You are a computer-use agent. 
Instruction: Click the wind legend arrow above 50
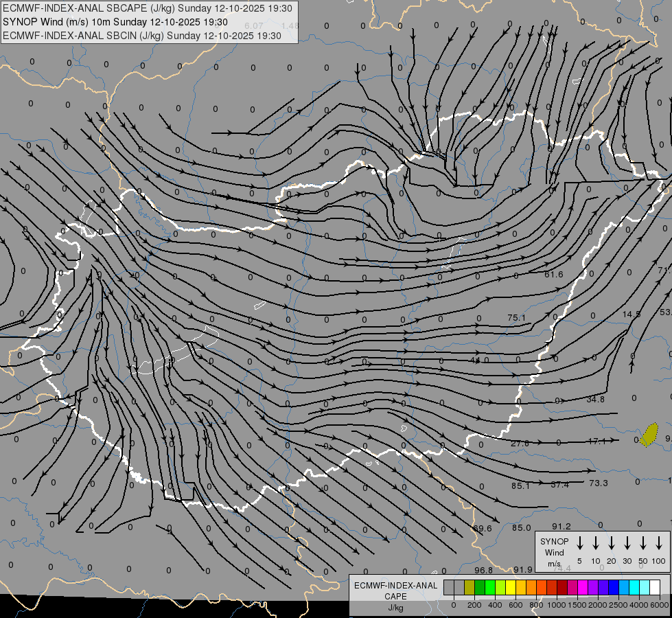[x=643, y=543]
